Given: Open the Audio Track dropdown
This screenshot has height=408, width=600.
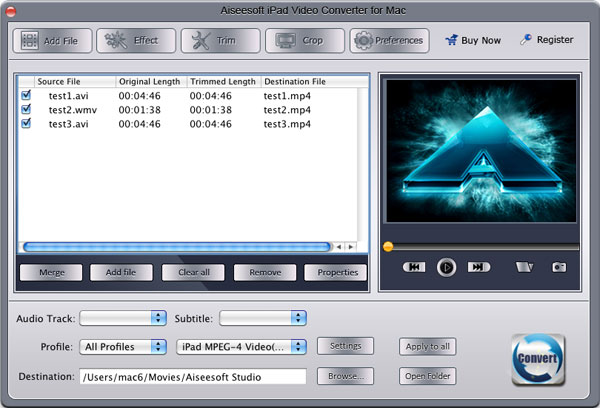Looking at the screenshot, I should pos(123,318).
